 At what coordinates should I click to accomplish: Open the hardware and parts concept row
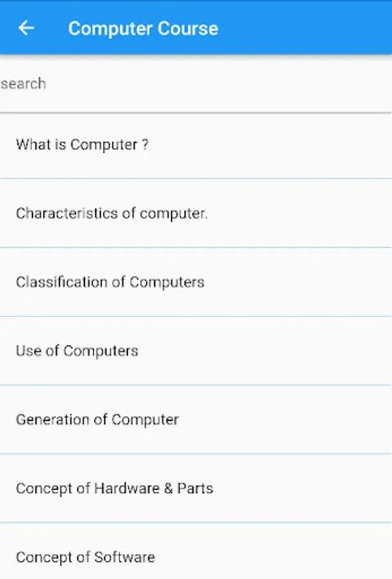[x=196, y=488]
